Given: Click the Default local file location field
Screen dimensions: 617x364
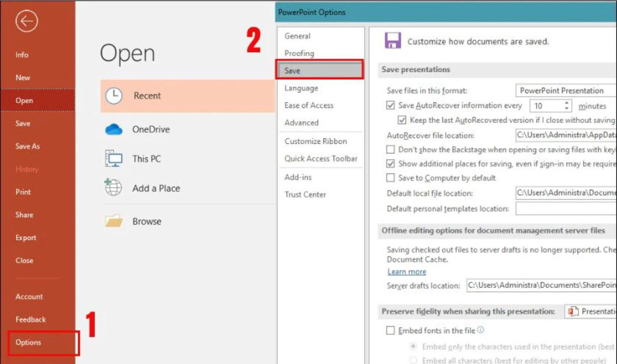Looking at the screenshot, I should pyautogui.click(x=566, y=193).
